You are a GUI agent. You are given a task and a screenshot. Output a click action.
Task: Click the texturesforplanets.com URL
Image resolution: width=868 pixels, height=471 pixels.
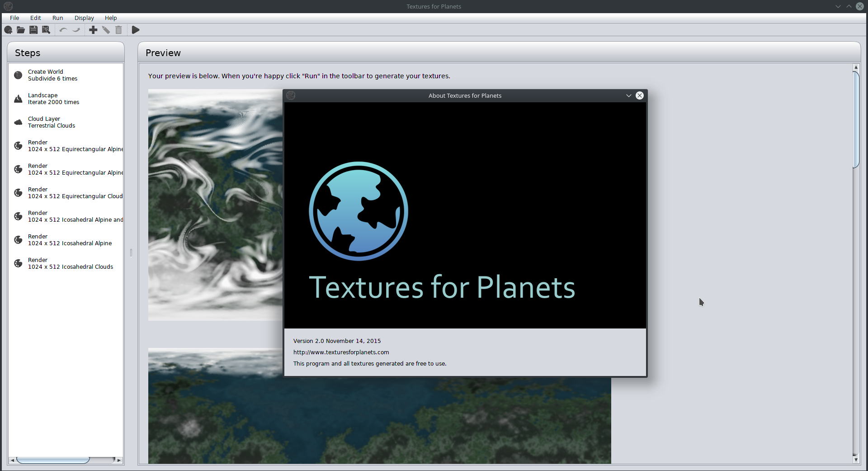coord(341,352)
